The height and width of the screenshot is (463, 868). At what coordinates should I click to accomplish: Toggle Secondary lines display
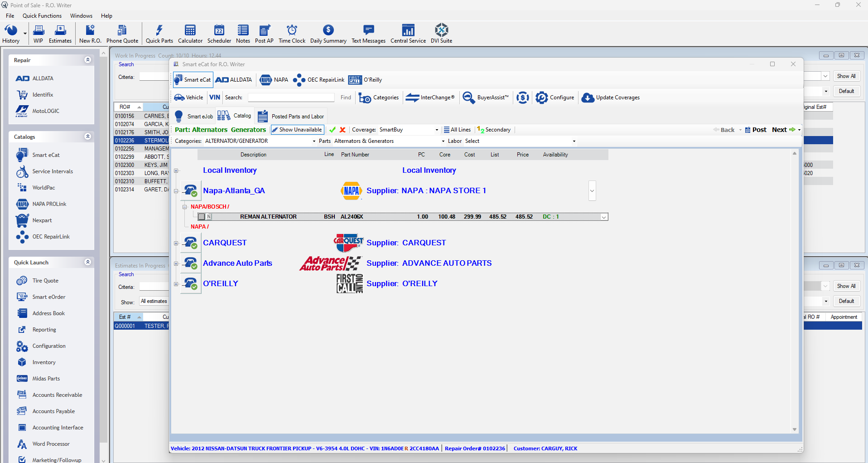pyautogui.click(x=494, y=130)
